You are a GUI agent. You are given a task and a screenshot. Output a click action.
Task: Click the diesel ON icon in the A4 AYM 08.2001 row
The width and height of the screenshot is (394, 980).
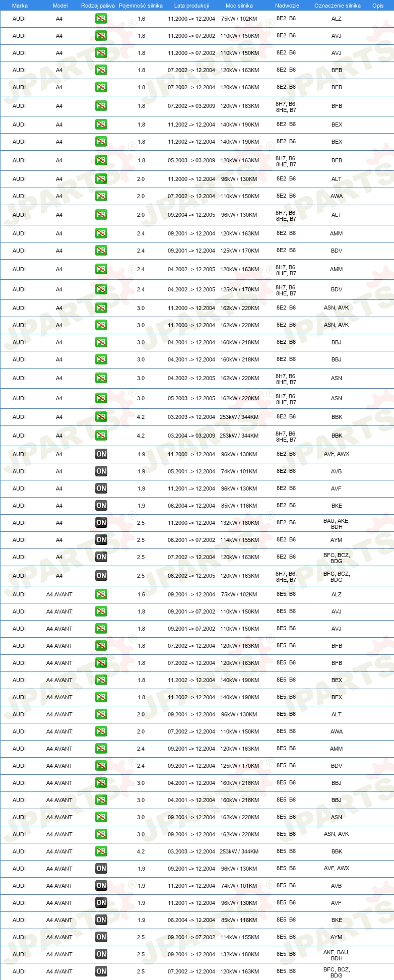[x=101, y=540]
